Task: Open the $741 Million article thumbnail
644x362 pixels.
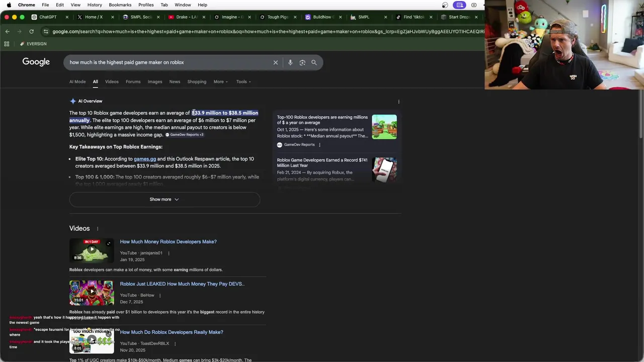Action: click(x=384, y=170)
